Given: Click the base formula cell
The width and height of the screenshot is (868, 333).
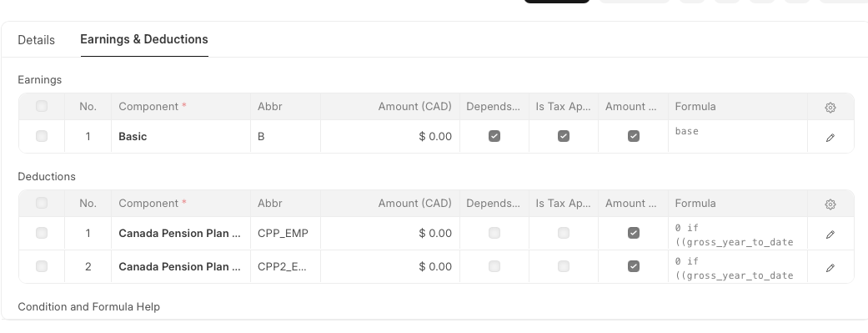Looking at the screenshot, I should (737, 136).
